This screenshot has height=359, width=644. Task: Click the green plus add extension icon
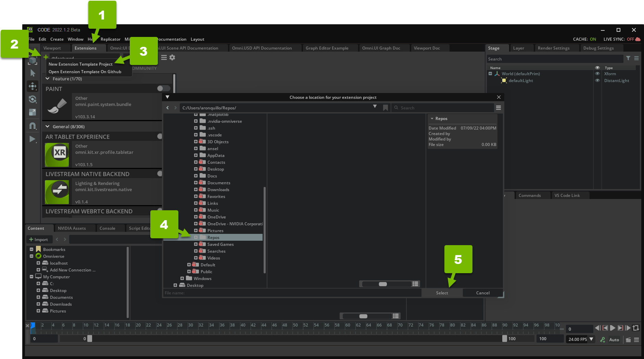pyautogui.click(x=46, y=57)
